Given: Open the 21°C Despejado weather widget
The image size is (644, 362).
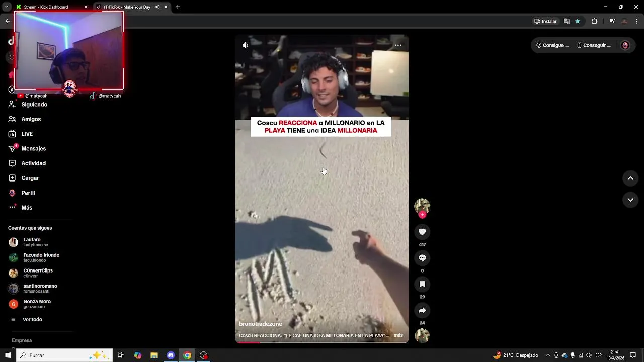Looking at the screenshot, I should (x=516, y=355).
